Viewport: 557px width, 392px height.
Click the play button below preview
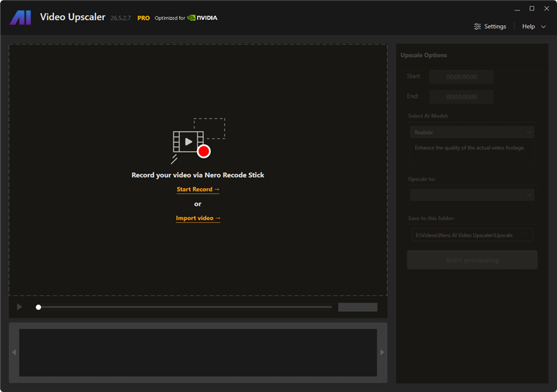point(19,306)
